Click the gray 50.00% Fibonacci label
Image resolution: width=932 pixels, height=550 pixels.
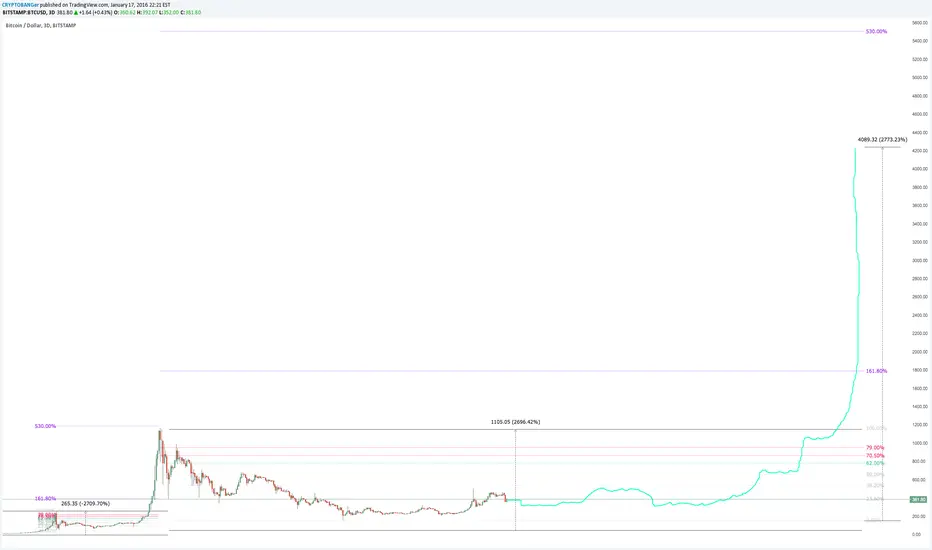(x=875, y=474)
